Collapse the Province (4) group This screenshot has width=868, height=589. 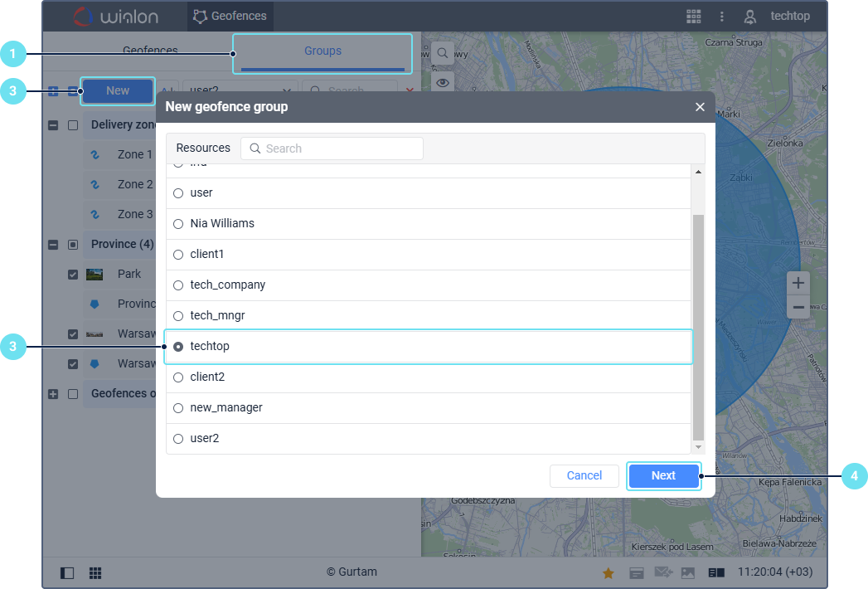[x=53, y=245]
